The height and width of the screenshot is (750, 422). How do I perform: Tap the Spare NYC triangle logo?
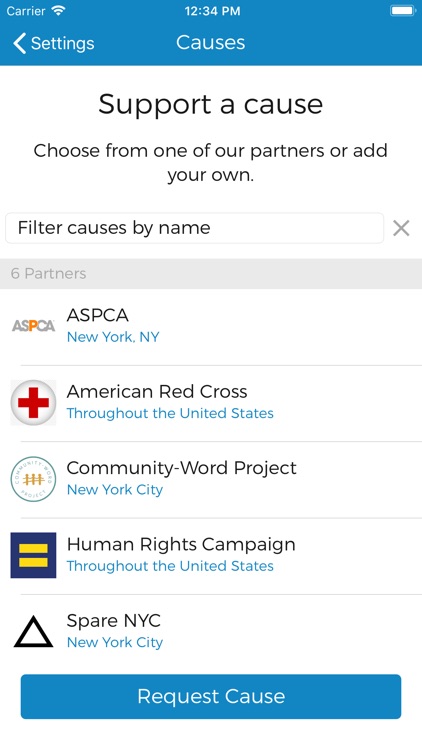[x=33, y=632]
